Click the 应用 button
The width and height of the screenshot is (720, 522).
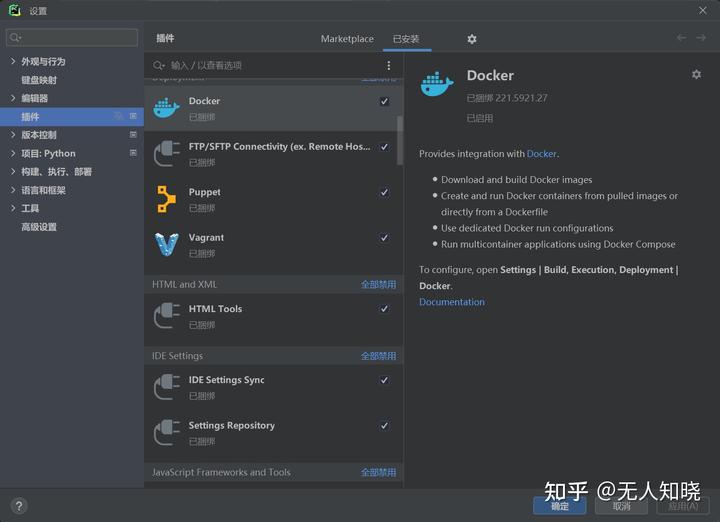click(683, 506)
